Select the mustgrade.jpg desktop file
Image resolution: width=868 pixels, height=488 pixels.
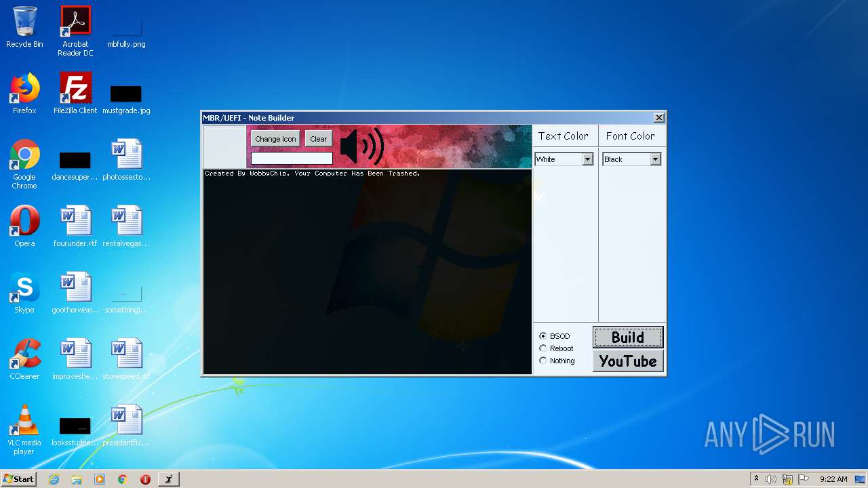pos(126,99)
